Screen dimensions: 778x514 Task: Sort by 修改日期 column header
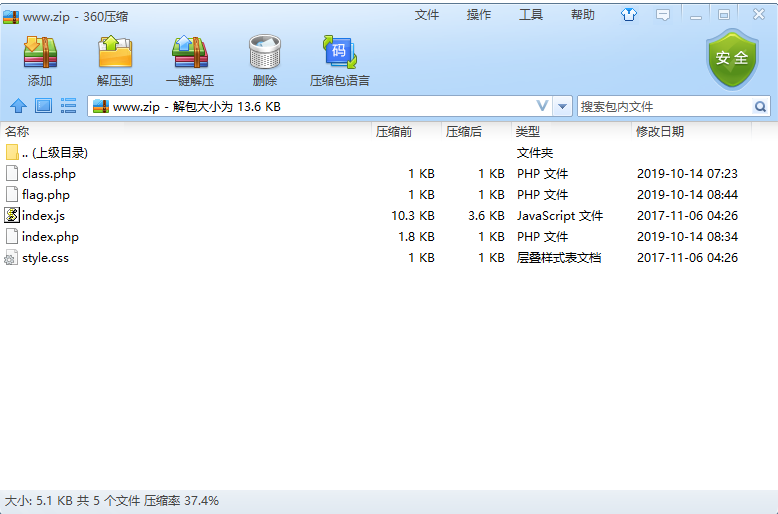(x=692, y=131)
